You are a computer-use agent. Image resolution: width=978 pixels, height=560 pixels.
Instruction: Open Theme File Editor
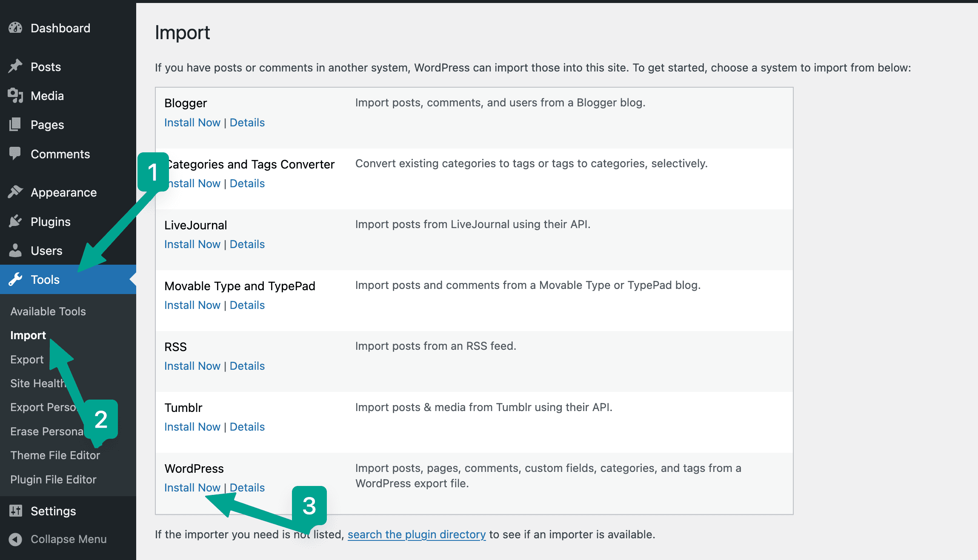click(55, 455)
